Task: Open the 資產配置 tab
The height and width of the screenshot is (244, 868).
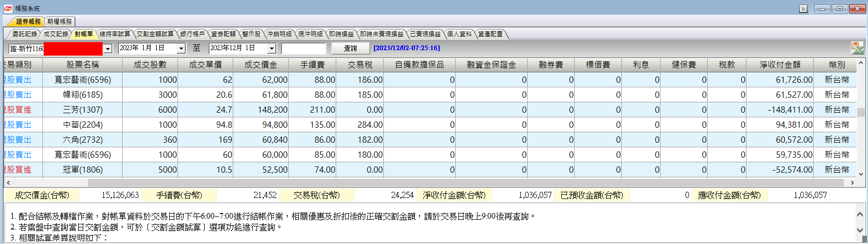Action: (490, 34)
